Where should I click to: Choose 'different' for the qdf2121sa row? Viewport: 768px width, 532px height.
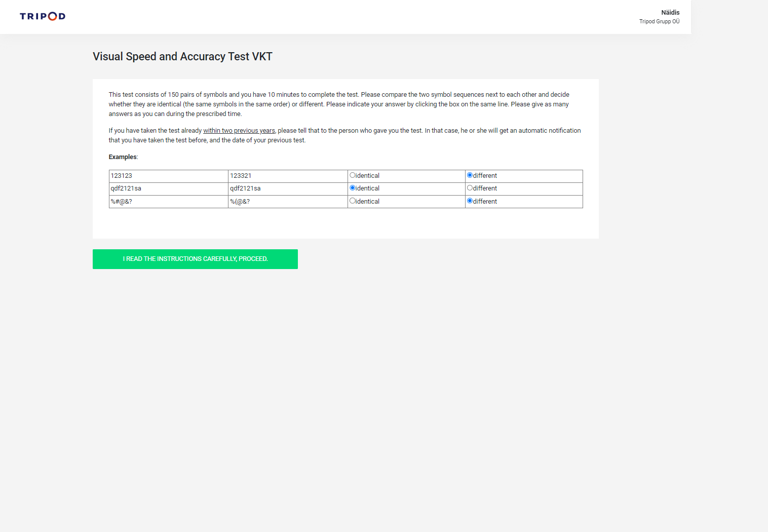(470, 188)
